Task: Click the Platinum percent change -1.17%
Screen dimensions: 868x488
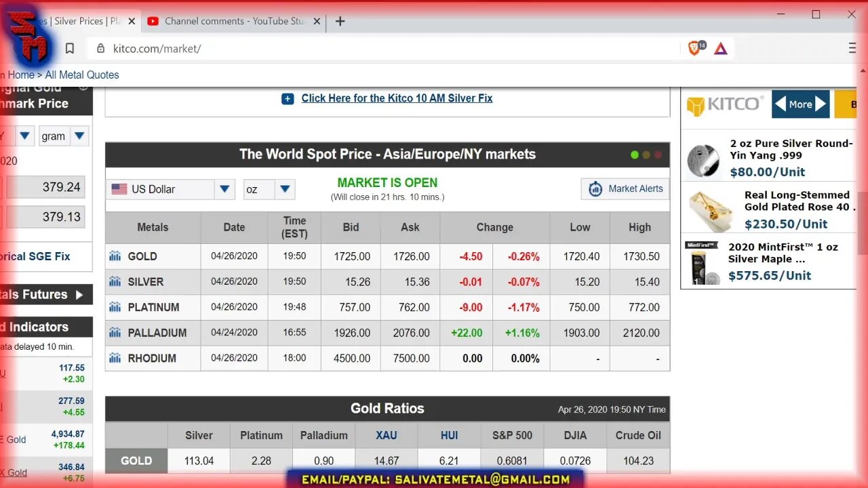Action: pos(524,307)
